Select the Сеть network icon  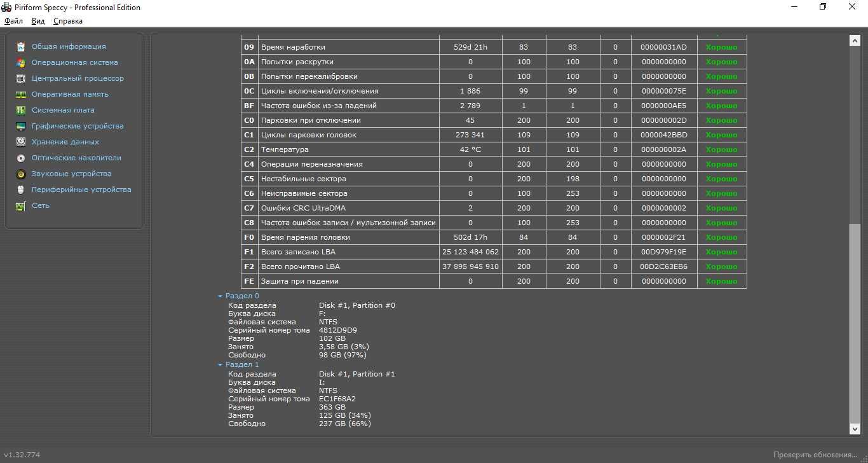[21, 205]
